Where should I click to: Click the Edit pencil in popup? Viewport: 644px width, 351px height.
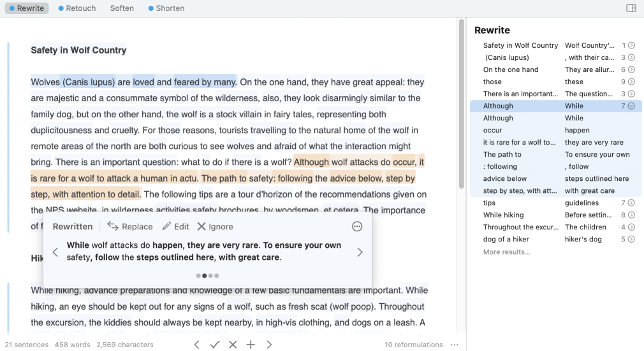pos(167,226)
